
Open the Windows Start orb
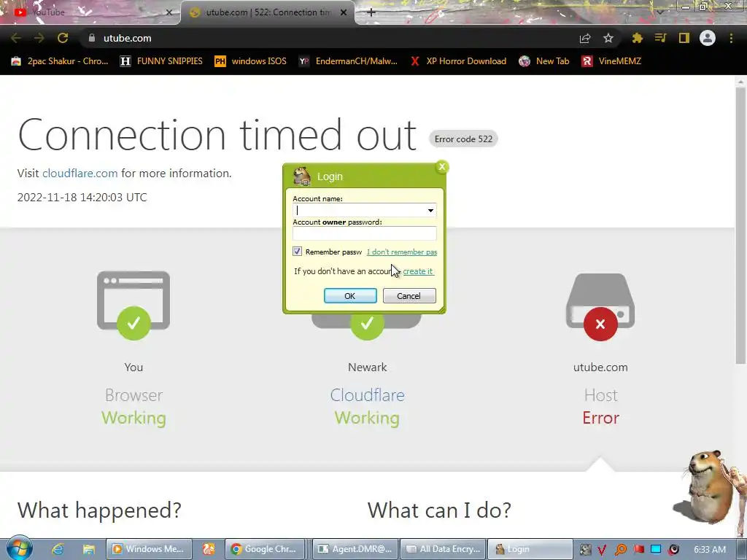pos(19,549)
